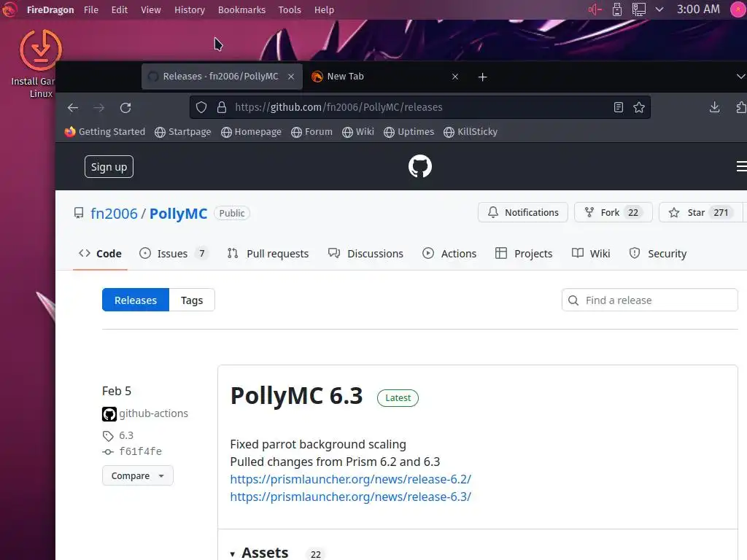Open the Projects tab
This screenshot has width=747, height=560.
pyautogui.click(x=524, y=254)
